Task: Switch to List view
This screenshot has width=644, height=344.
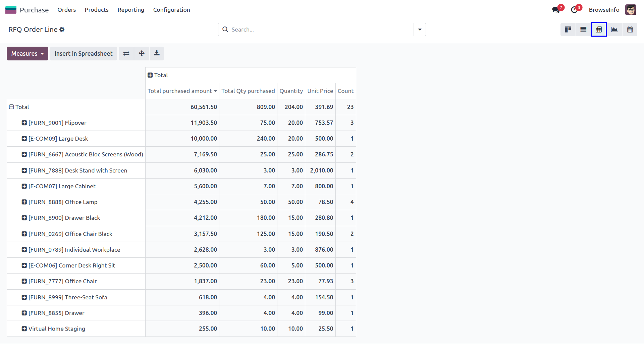Action: (x=583, y=30)
